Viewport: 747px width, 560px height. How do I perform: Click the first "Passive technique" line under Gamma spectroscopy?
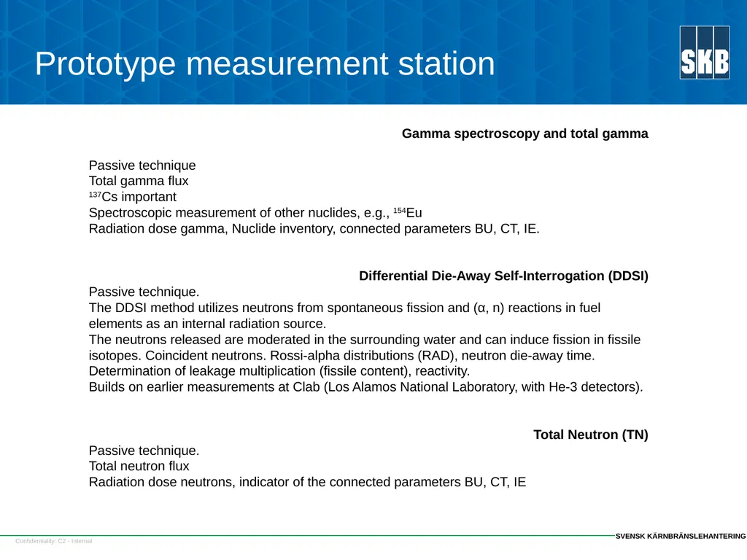click(142, 166)
